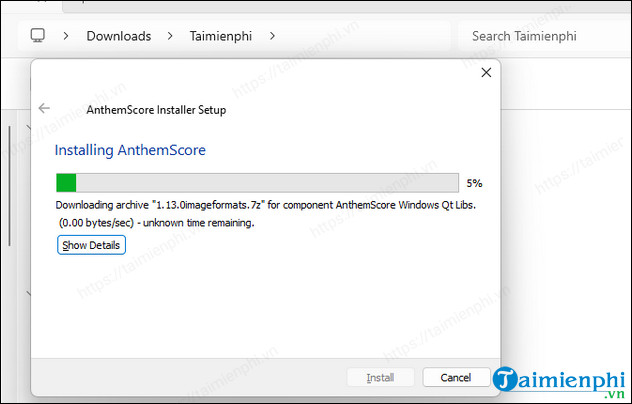Image resolution: width=632 pixels, height=404 pixels.
Task: Click the downloading archive status text
Action: [x=265, y=205]
